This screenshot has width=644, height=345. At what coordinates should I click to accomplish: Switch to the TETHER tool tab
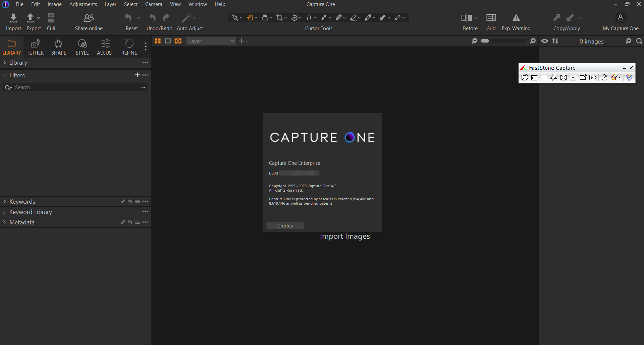35,47
